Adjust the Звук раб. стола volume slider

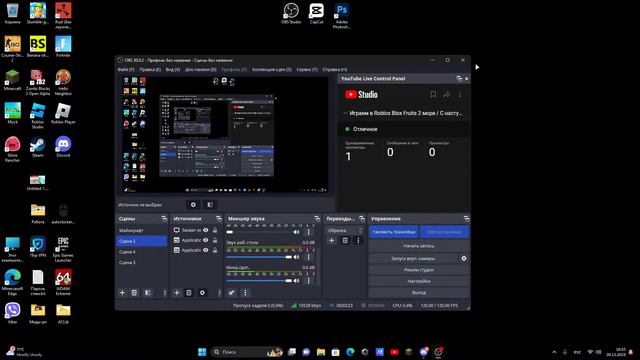click(259, 257)
